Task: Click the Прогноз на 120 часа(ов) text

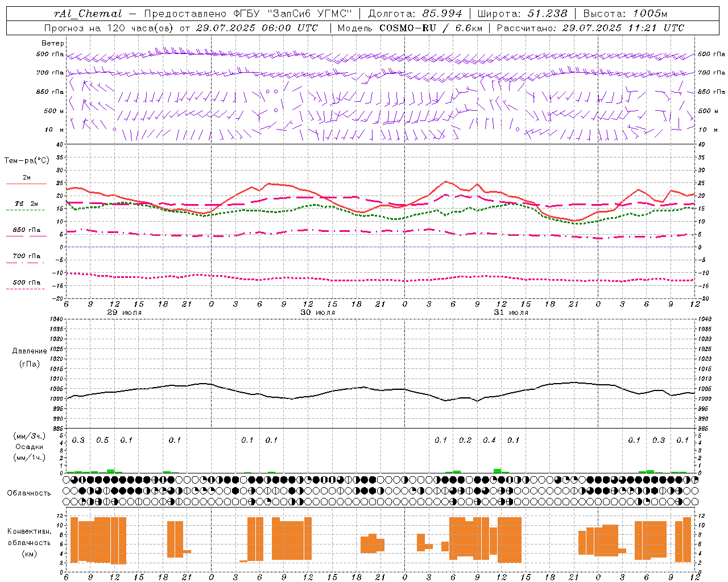Action: (110, 28)
